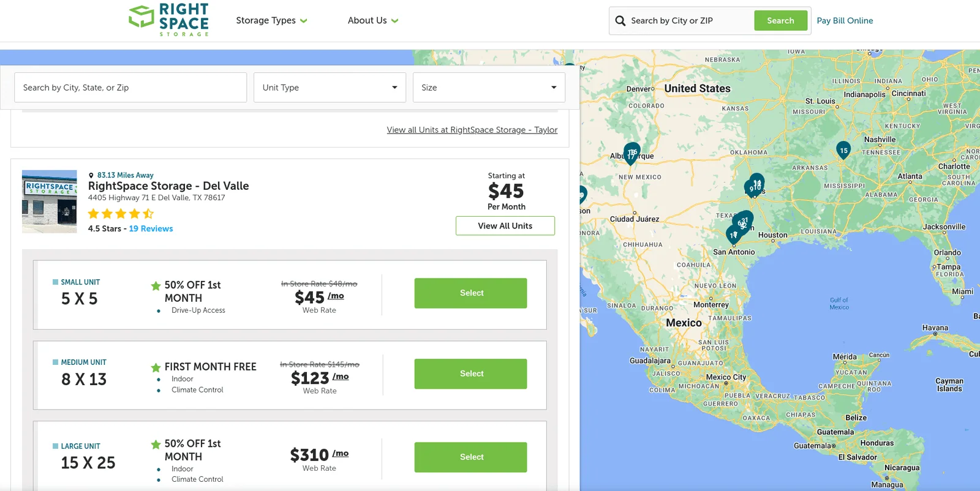Image resolution: width=980 pixels, height=491 pixels.
Task: Click the Right Space Storage logo
Action: (x=169, y=20)
